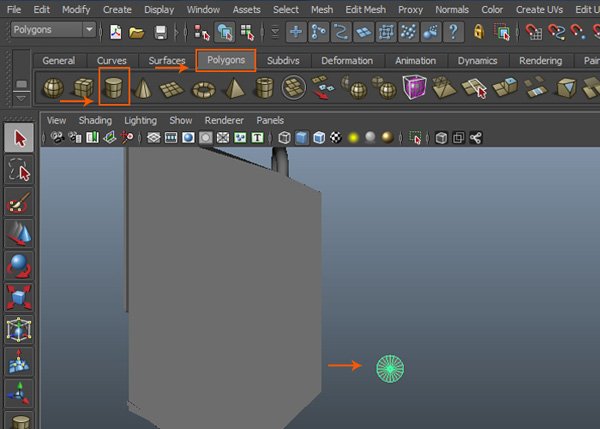This screenshot has width=600, height=429.
Task: Open the Normals menu
Action: pos(452,9)
